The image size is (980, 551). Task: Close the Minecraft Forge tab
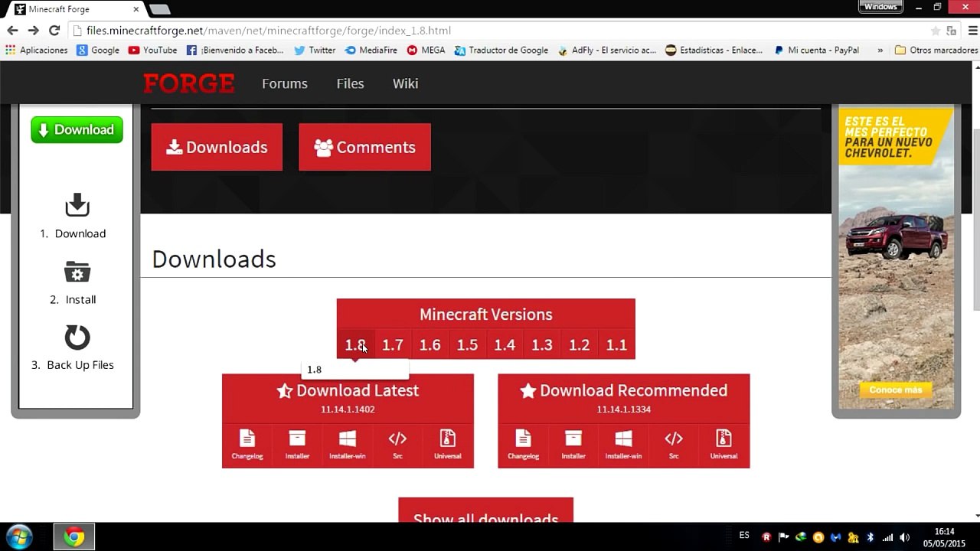click(136, 9)
